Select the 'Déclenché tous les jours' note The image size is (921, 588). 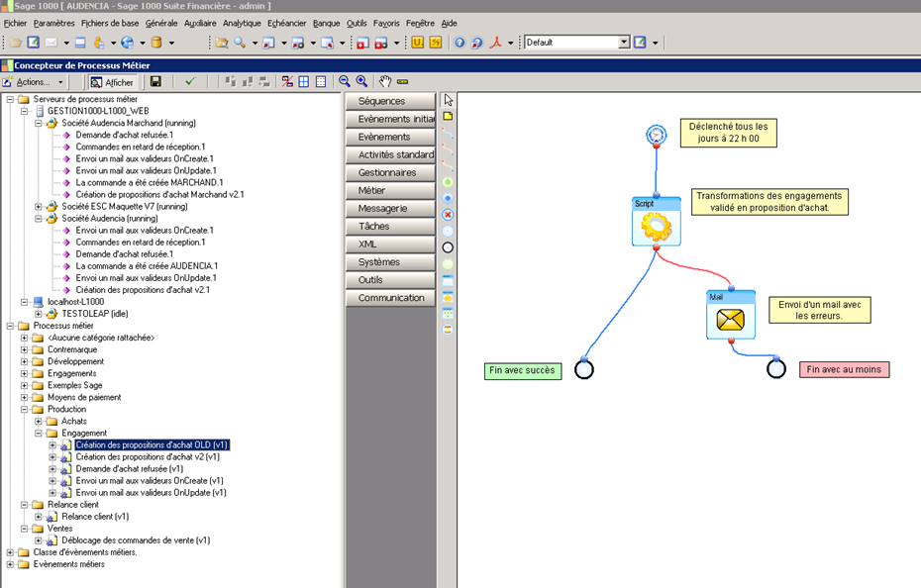[728, 133]
